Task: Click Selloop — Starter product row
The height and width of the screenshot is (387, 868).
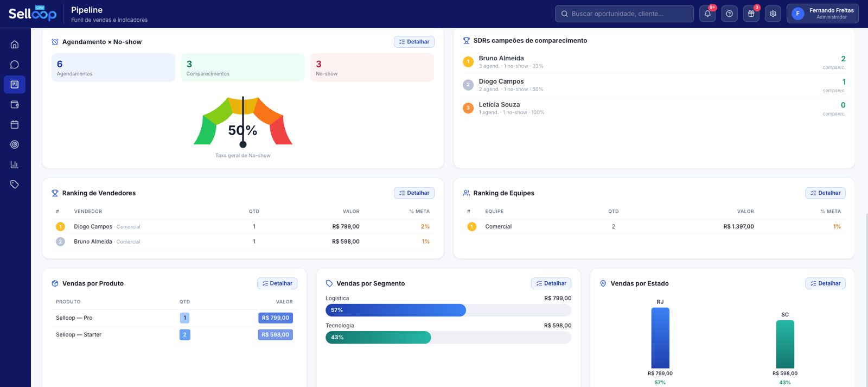Action: coord(174,335)
